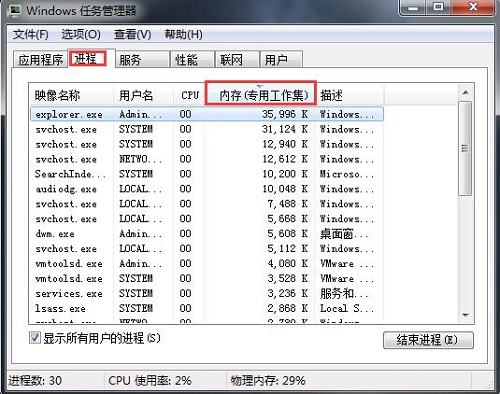Click 物理内存: 29% in status bar

[x=268, y=380]
